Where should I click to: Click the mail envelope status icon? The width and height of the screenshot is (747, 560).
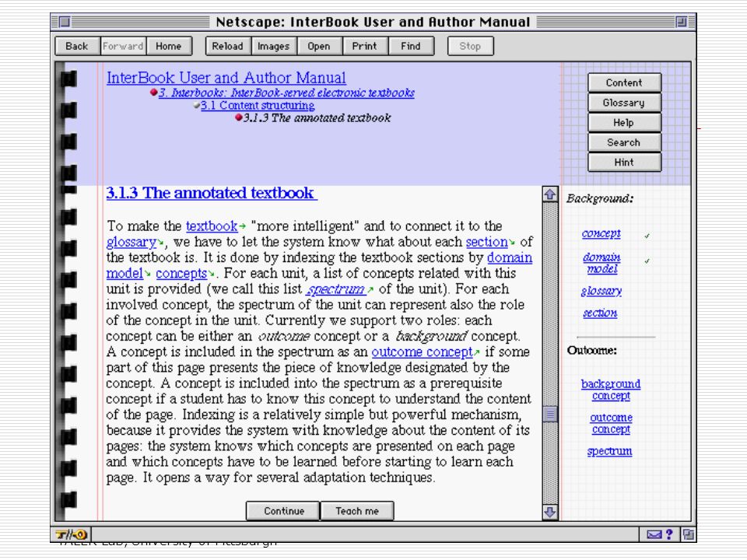point(654,534)
